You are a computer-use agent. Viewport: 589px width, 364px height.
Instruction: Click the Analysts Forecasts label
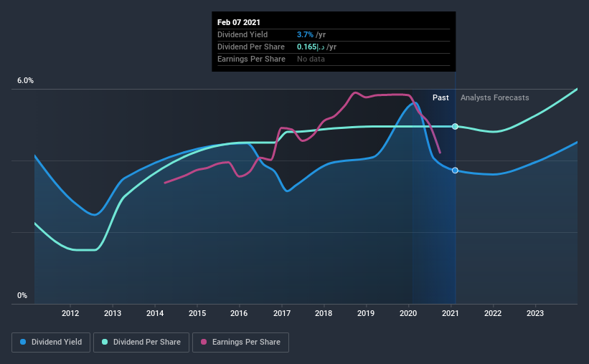click(495, 97)
